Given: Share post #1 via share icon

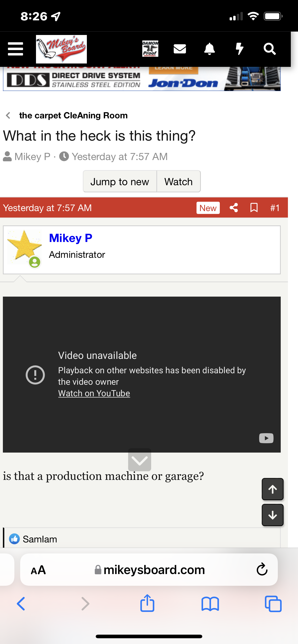Looking at the screenshot, I should coord(234,208).
